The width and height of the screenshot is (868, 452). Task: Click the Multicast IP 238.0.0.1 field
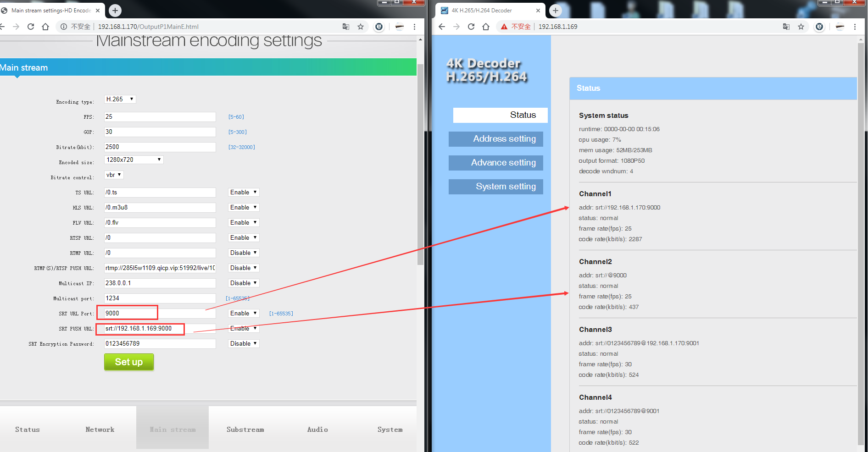(160, 283)
